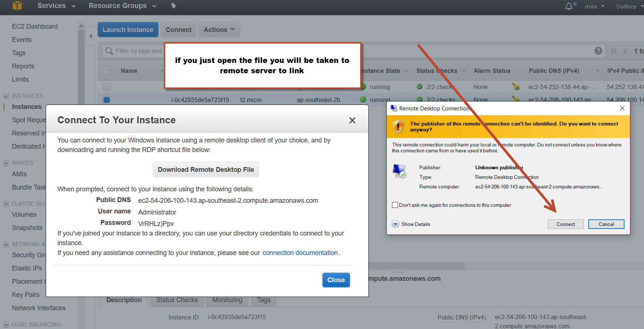Expand Show Details in Remote Desktop dialog
Image resolution: width=644 pixels, height=329 pixels.
click(396, 224)
